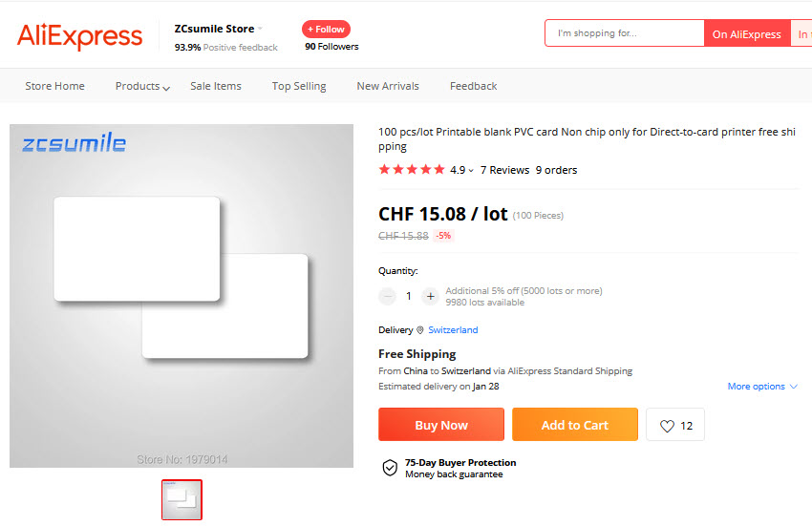Expand More options for shipping
This screenshot has height=526, width=812.
(762, 387)
